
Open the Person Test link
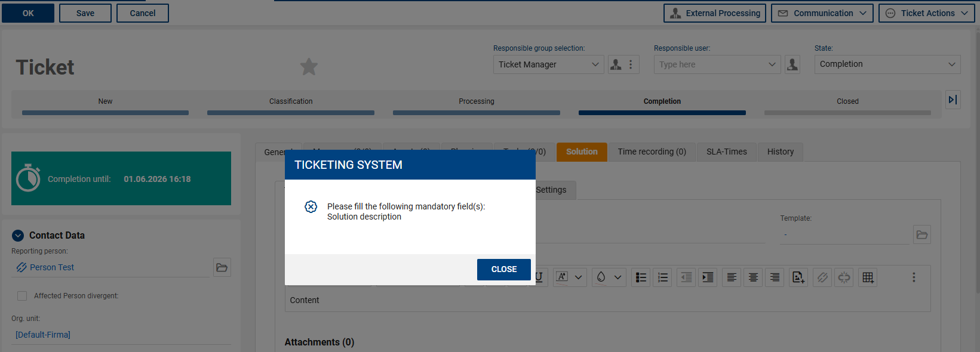click(52, 267)
